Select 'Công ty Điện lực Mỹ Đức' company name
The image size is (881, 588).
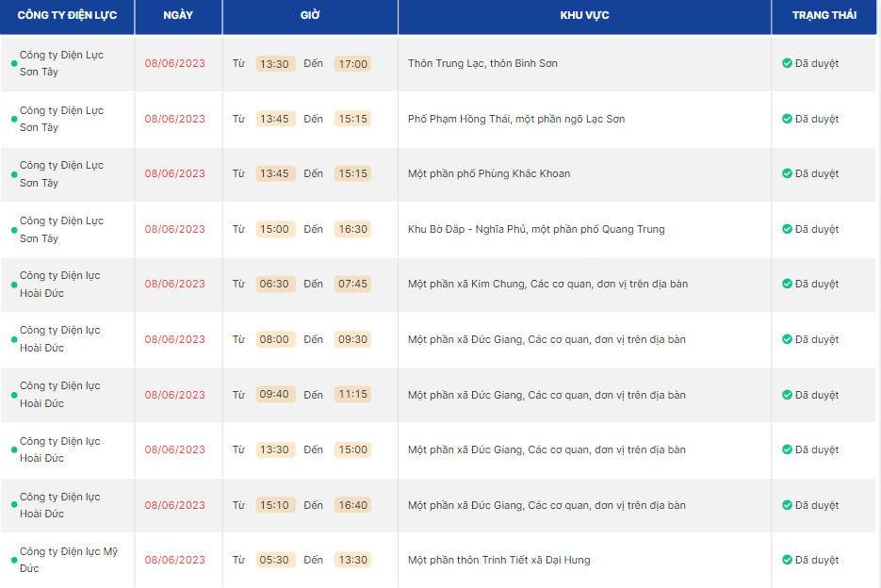tap(69, 560)
